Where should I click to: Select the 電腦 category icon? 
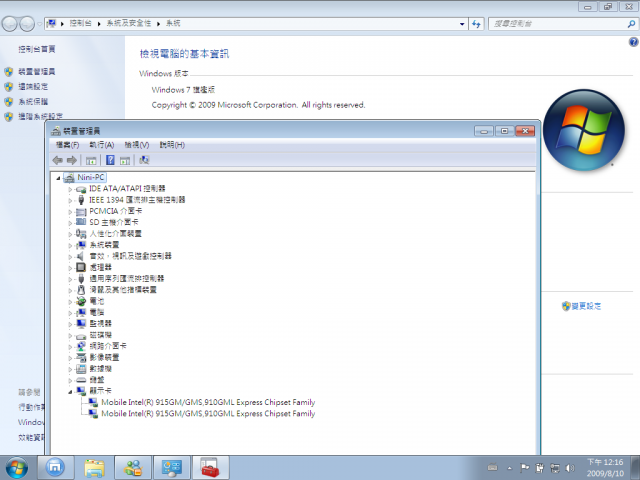pyautogui.click(x=81, y=312)
